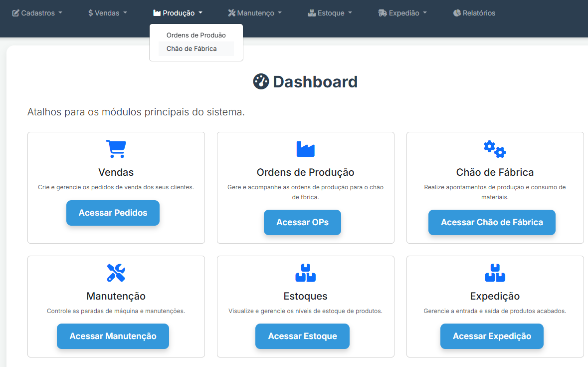Click the factory icon in Ordens de Produção card
Viewport: 588px width, 367px height.
(305, 149)
